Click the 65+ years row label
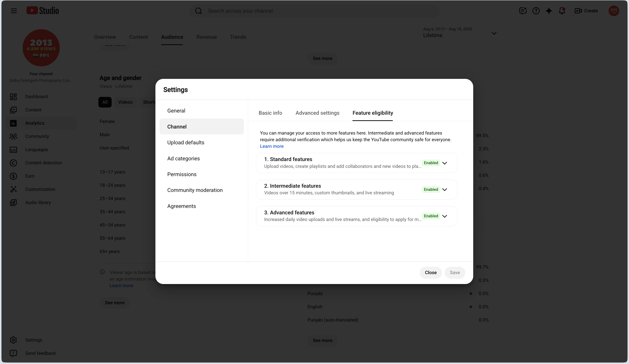 tap(110, 251)
